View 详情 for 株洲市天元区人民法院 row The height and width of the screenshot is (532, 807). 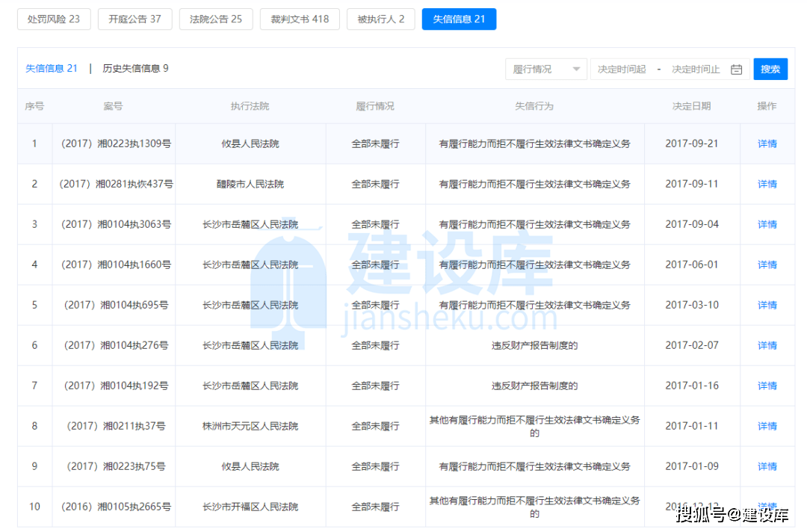(x=767, y=426)
